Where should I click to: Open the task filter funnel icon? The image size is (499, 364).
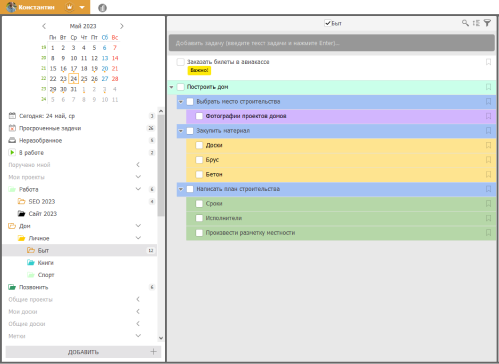point(487,23)
